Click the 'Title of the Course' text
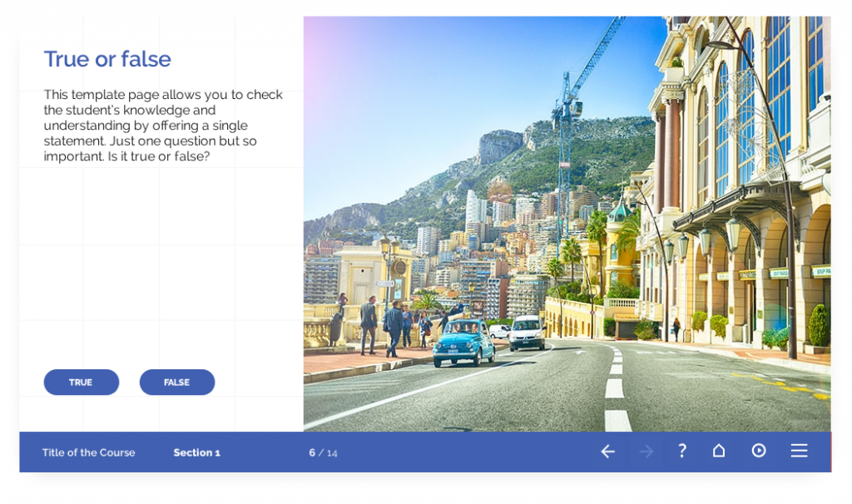The image size is (852, 504). coord(88,452)
